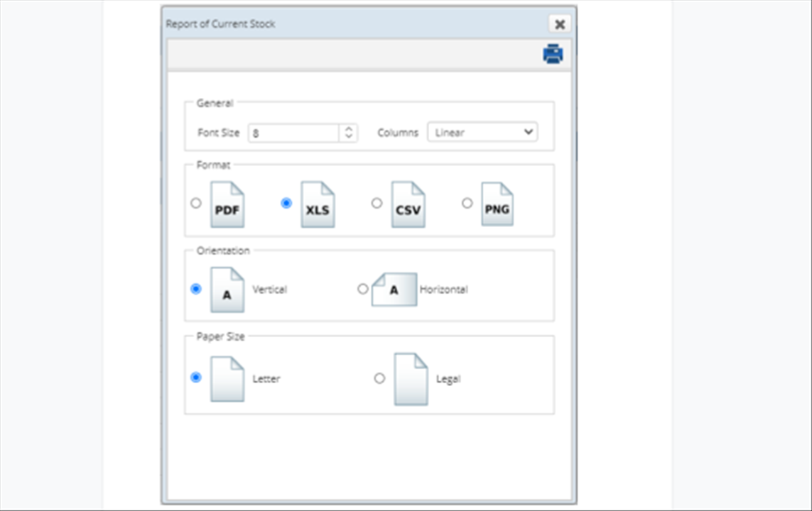
Task: Click the XLS file format icon
Action: (318, 205)
